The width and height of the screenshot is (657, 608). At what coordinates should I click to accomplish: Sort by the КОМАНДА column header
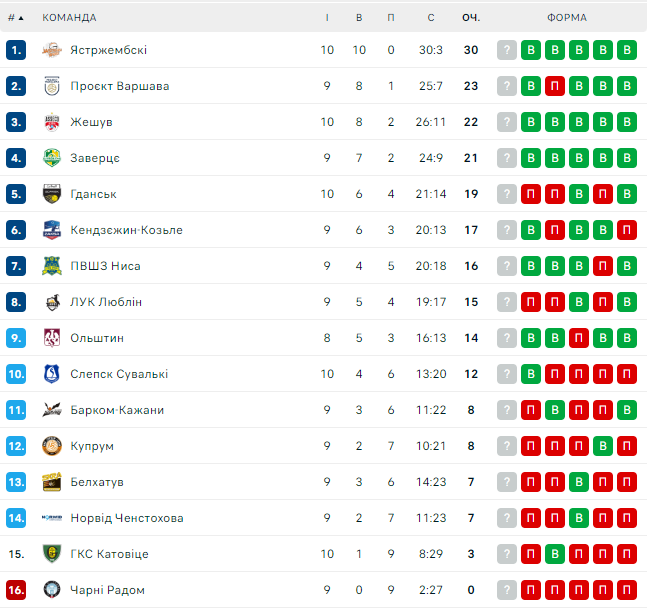(x=69, y=17)
